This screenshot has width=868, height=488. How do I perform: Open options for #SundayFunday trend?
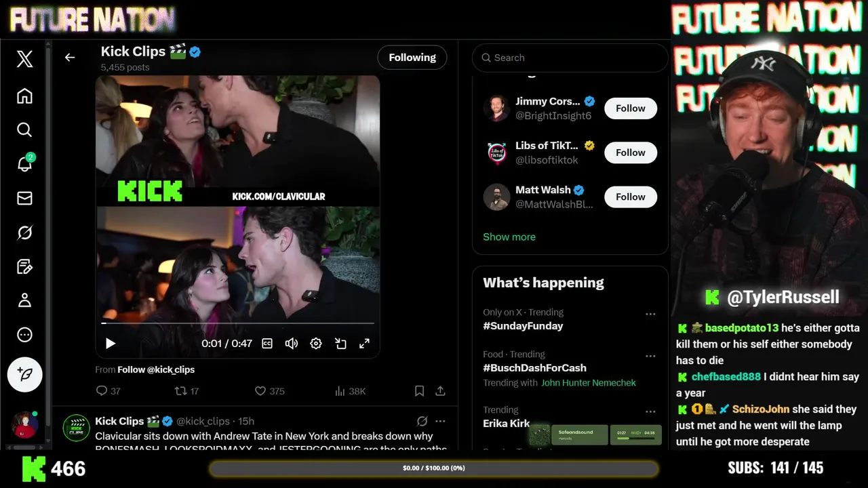point(650,314)
